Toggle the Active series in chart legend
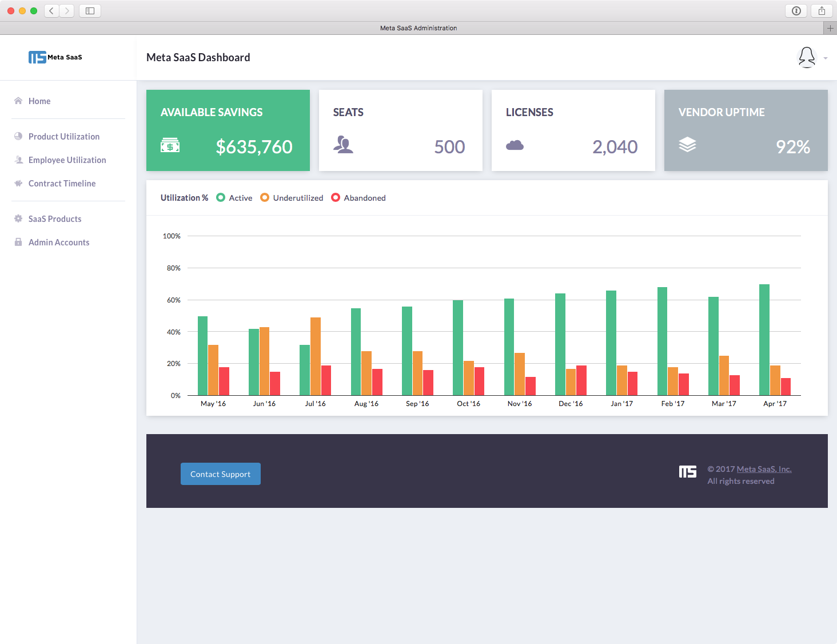The image size is (837, 644). pyautogui.click(x=234, y=197)
